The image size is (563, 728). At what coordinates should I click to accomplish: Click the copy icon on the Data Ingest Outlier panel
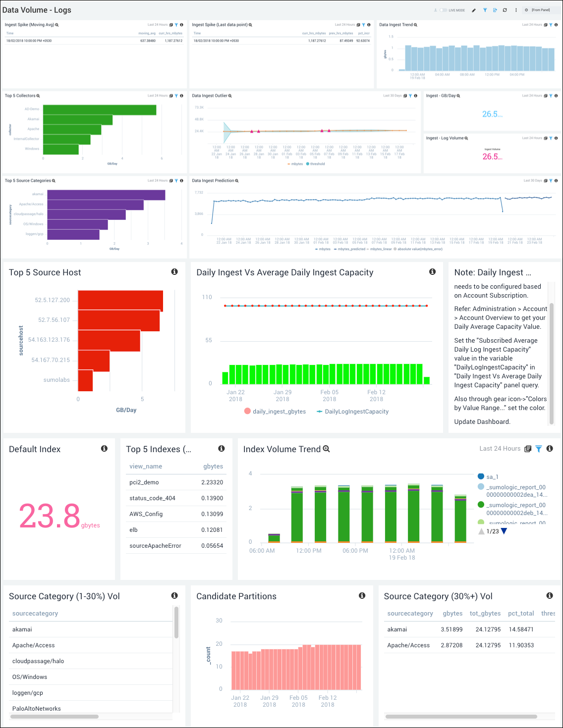pos(405,96)
